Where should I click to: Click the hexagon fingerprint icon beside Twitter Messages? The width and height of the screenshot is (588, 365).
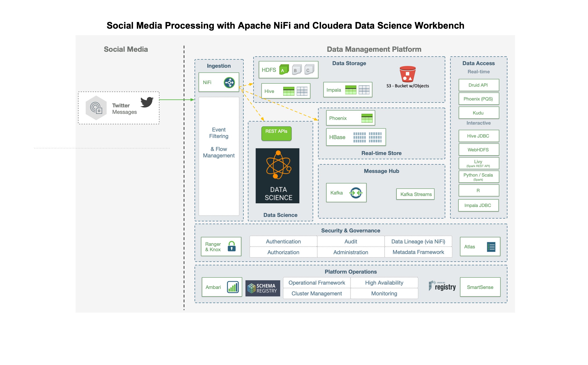tap(96, 108)
